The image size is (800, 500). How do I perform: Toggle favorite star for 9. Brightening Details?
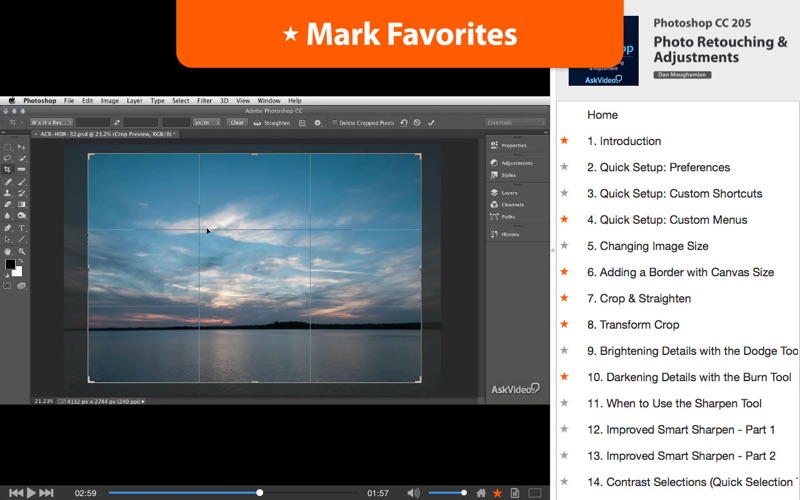click(564, 350)
